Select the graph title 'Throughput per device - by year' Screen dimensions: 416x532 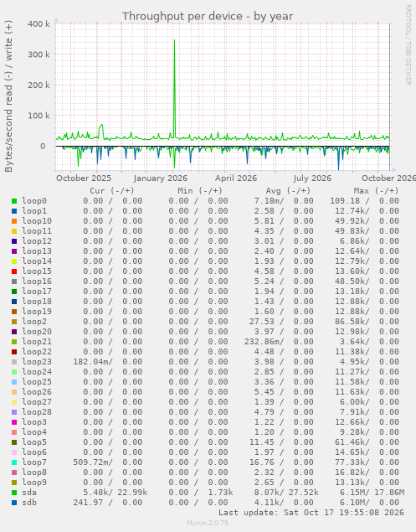208,16
